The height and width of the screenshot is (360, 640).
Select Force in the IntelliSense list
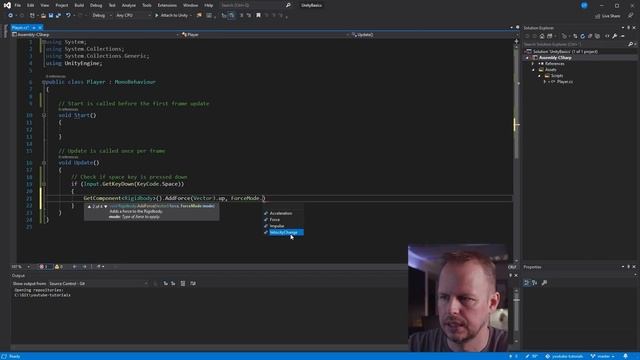(283, 220)
